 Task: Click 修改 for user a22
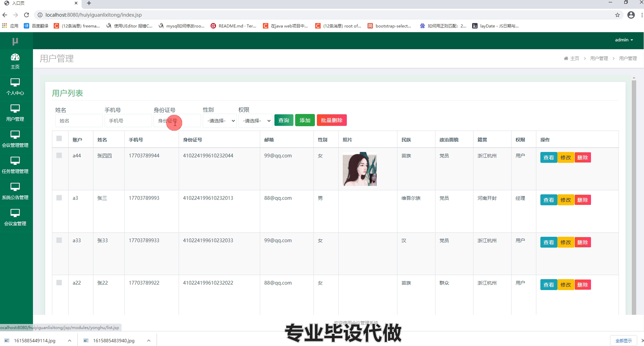click(566, 285)
